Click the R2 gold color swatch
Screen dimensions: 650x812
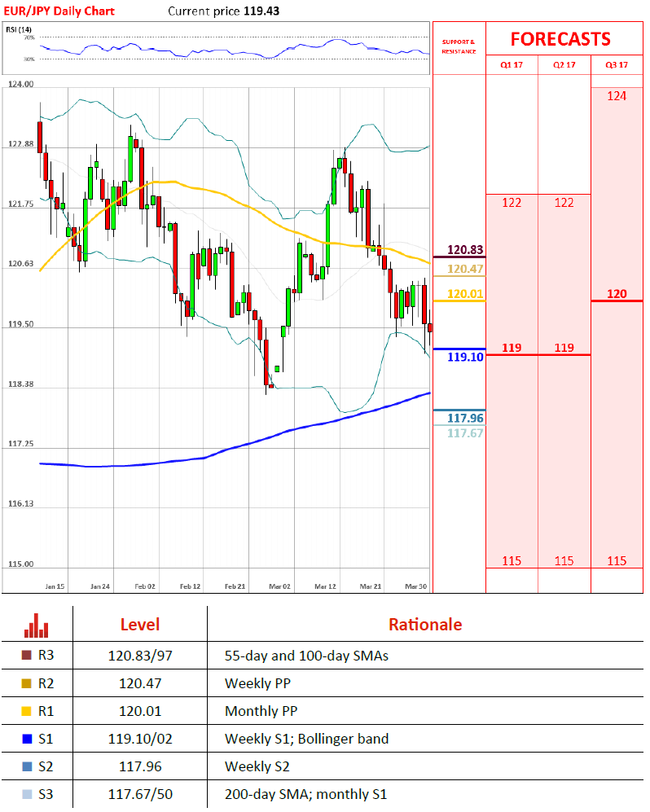click(x=26, y=683)
